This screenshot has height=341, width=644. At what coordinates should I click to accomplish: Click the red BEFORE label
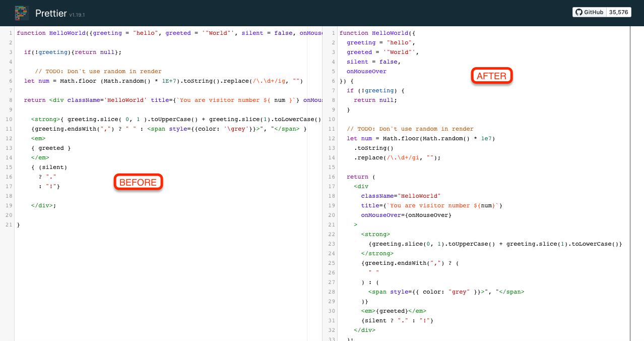click(x=138, y=182)
